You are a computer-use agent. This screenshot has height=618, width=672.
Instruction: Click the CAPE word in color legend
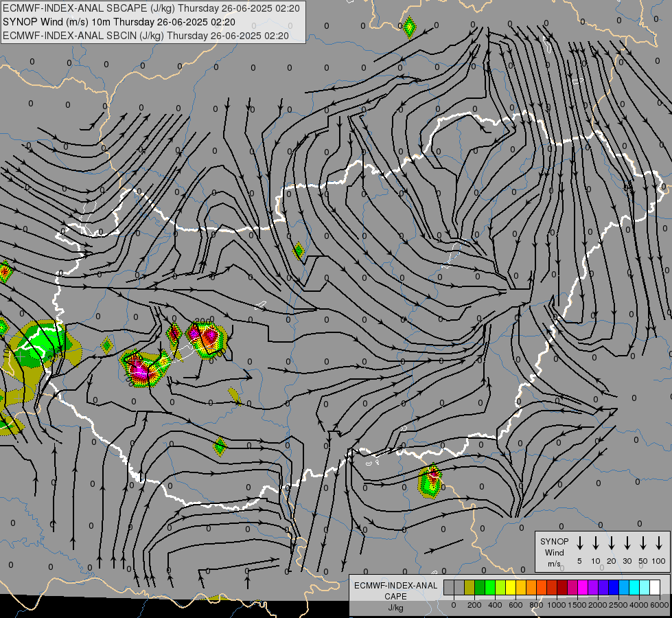point(395,597)
